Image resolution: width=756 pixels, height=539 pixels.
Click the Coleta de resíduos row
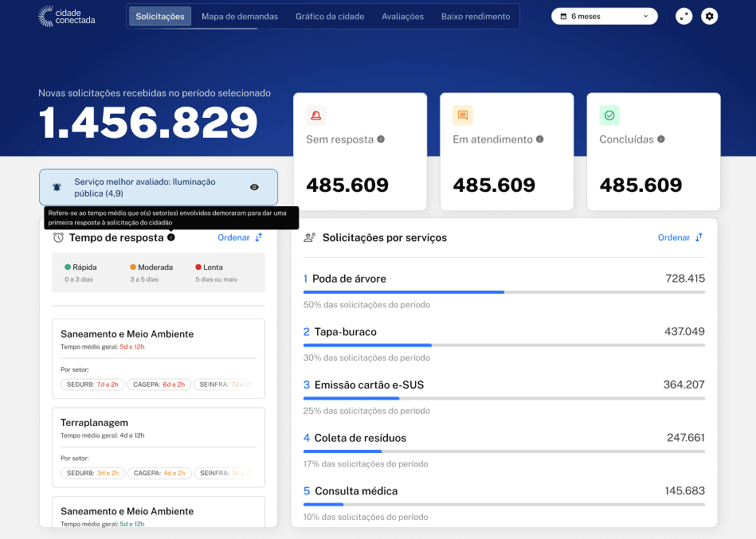click(x=503, y=450)
